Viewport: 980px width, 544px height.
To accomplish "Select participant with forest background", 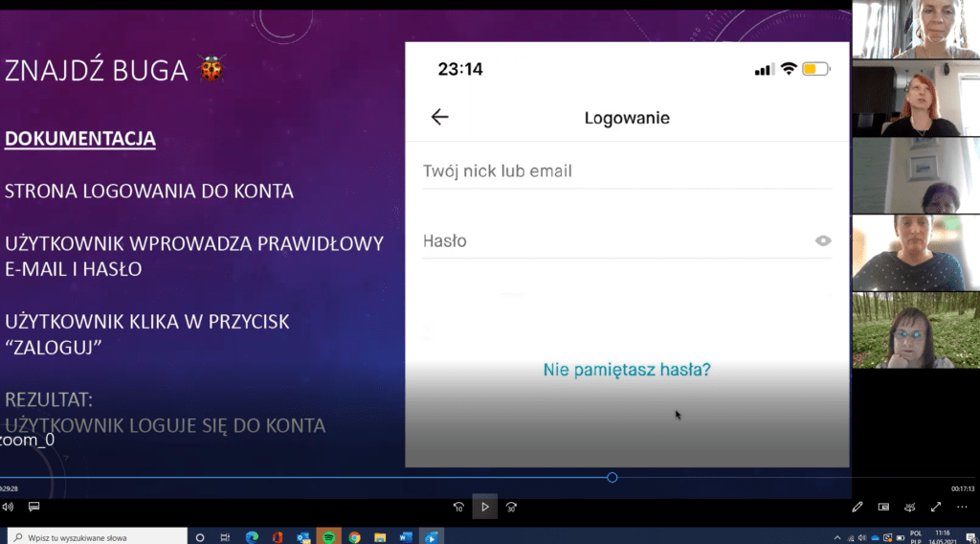I will tap(916, 330).
